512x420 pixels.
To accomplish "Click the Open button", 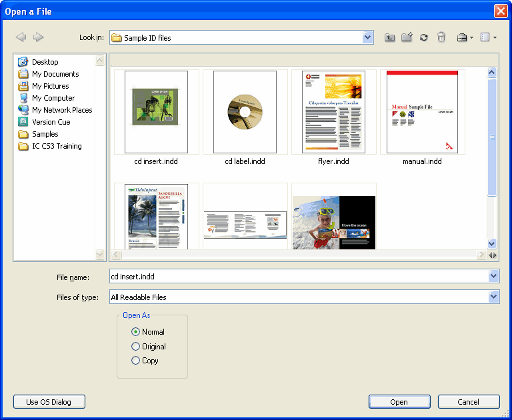I will (399, 402).
